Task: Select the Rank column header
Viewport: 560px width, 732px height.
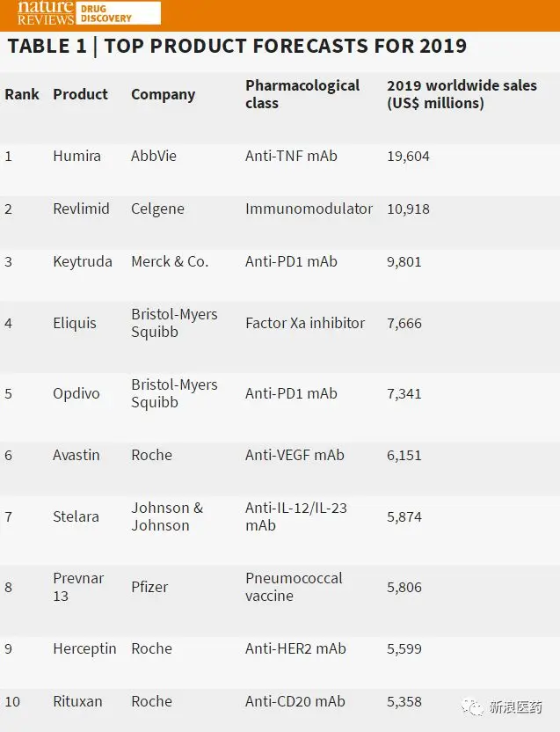Action: pyautogui.click(x=22, y=94)
